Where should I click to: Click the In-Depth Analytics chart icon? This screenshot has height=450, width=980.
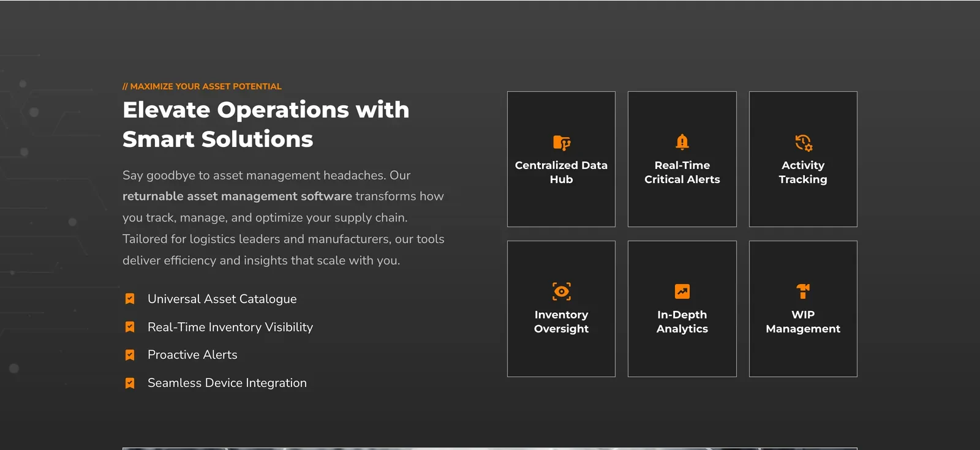coord(682,291)
